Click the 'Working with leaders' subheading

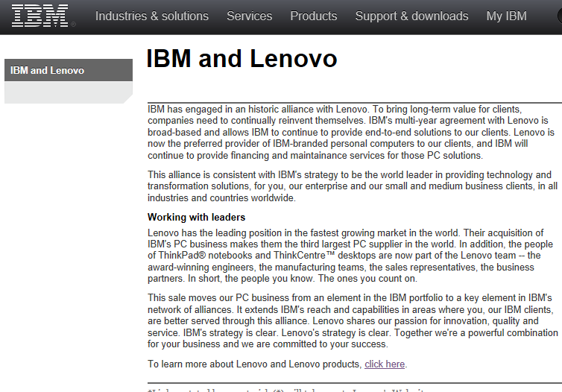click(197, 217)
